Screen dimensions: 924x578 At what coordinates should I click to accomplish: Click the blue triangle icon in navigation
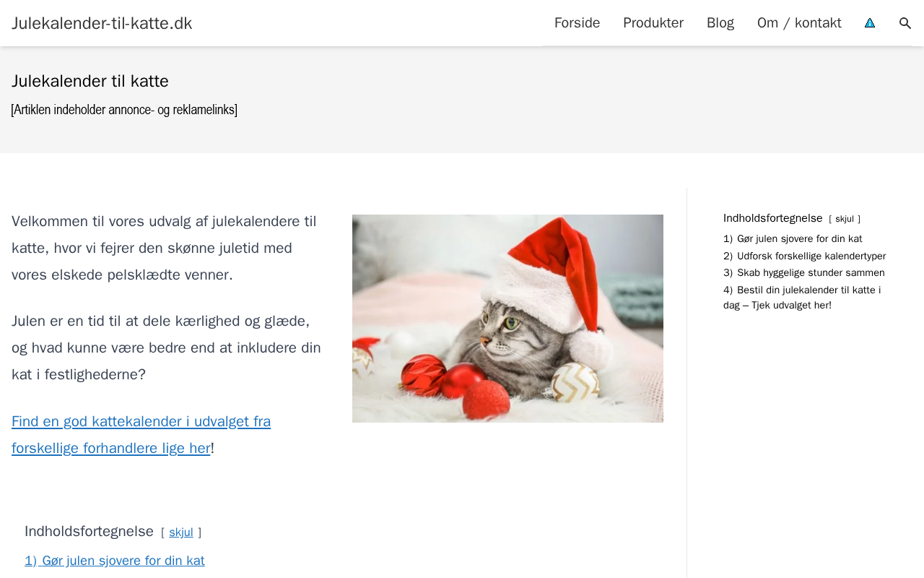(870, 23)
